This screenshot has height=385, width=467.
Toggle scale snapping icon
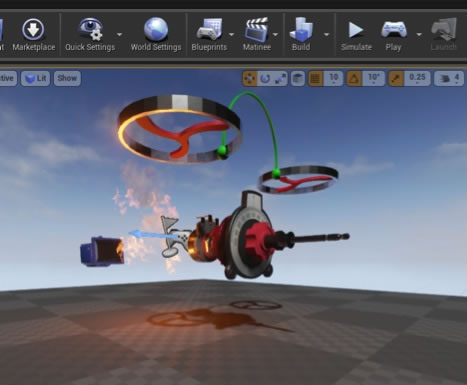396,79
